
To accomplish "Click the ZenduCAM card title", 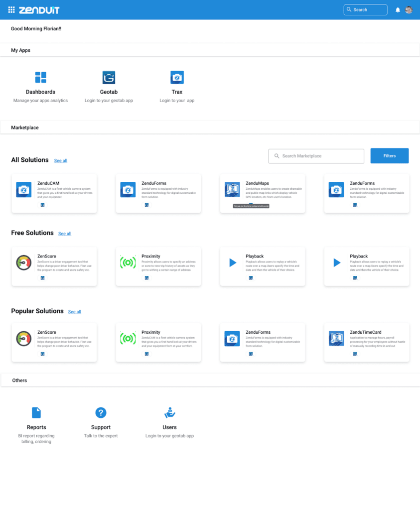I will pos(48,183).
